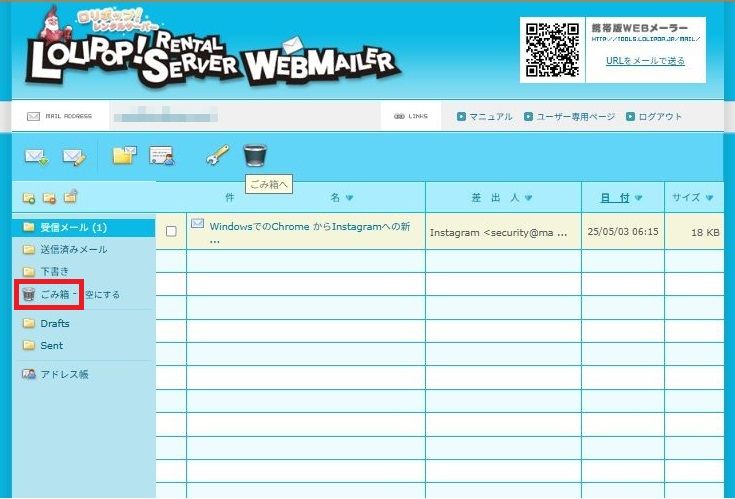
Task: Click the trash can icon in toolbar
Action: [255, 154]
